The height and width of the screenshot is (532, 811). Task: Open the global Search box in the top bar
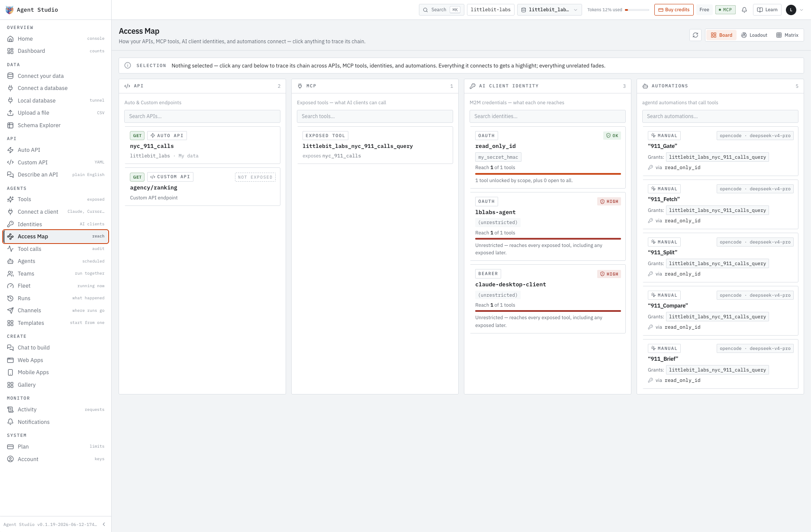point(441,10)
